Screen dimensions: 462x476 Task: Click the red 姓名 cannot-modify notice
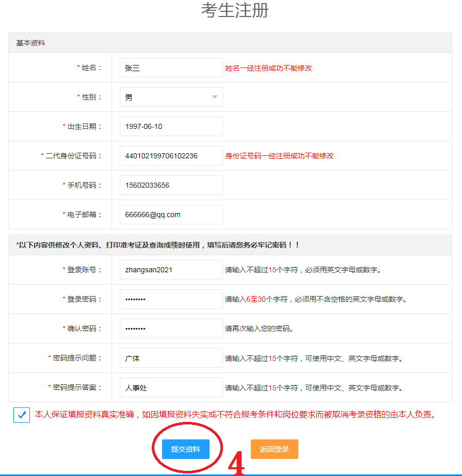(268, 68)
